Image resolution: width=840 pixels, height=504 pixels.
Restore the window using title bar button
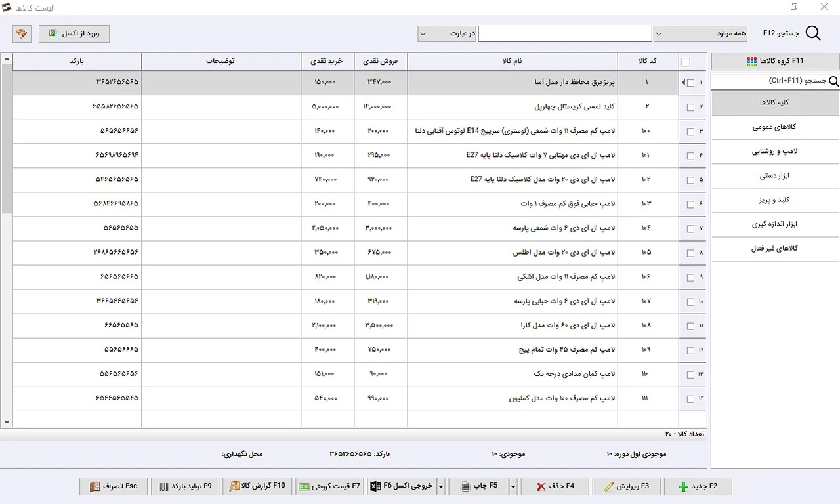(x=794, y=7)
